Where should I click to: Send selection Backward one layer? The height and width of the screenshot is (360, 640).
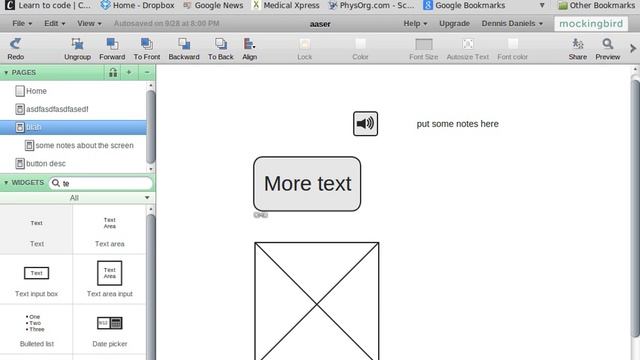pos(184,49)
